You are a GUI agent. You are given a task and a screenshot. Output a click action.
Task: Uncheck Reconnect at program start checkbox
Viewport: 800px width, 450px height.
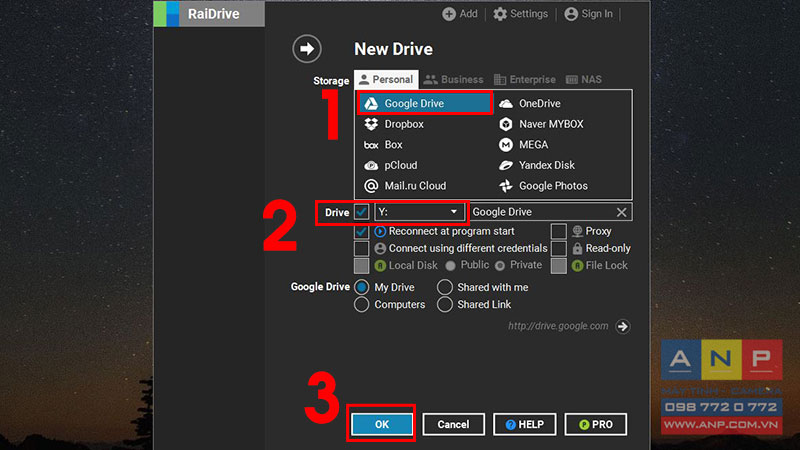click(361, 231)
